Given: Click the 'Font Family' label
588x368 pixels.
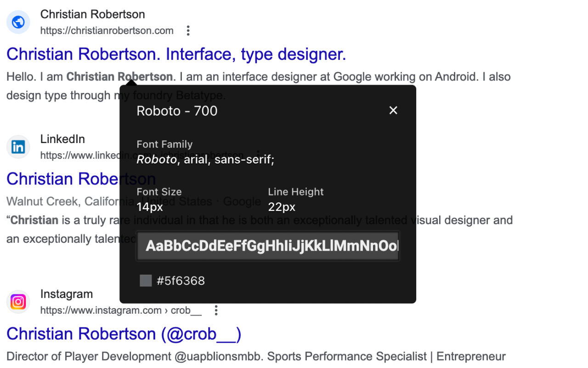Looking at the screenshot, I should click(164, 144).
